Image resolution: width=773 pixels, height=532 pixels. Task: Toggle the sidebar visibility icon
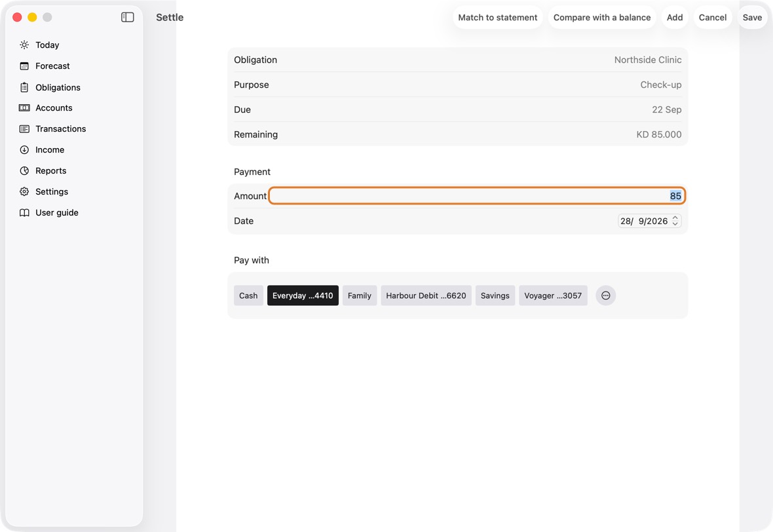(x=127, y=17)
